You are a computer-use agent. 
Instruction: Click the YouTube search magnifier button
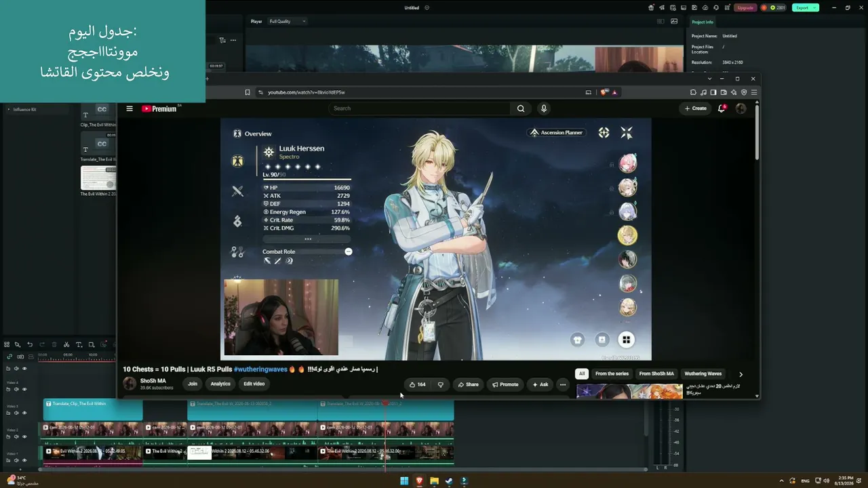(521, 108)
